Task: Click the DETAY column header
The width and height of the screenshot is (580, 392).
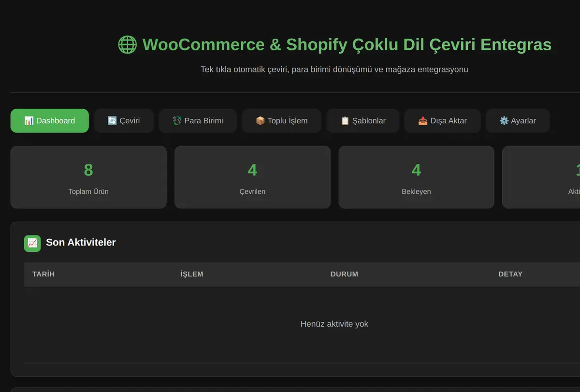Action: tap(510, 274)
